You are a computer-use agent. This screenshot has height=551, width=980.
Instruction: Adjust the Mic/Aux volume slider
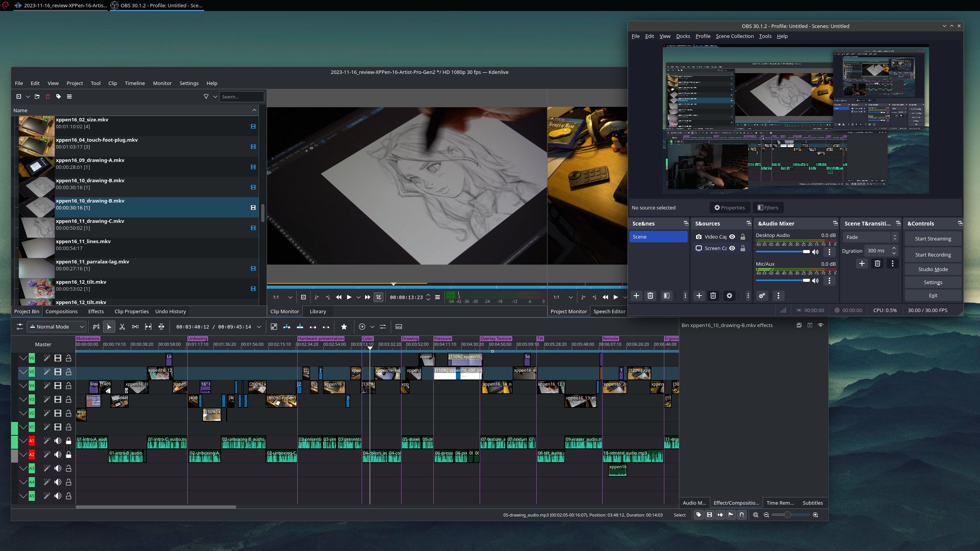[783, 281]
